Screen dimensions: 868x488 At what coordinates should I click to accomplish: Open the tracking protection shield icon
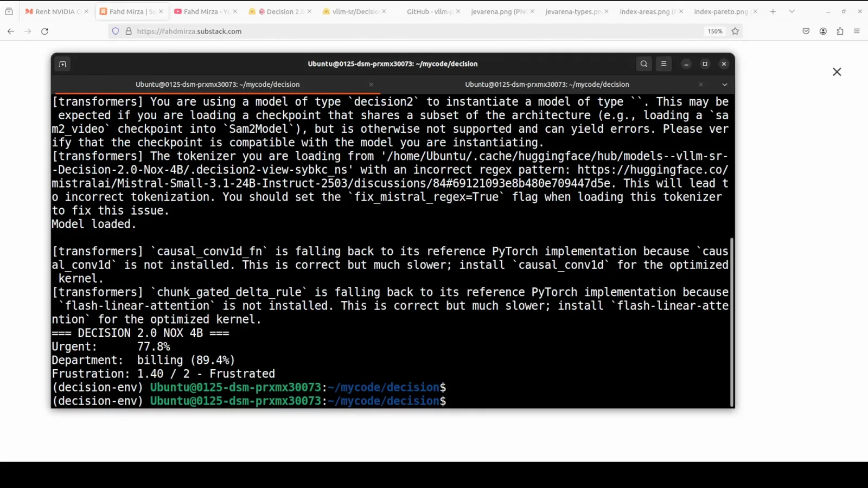(x=116, y=31)
